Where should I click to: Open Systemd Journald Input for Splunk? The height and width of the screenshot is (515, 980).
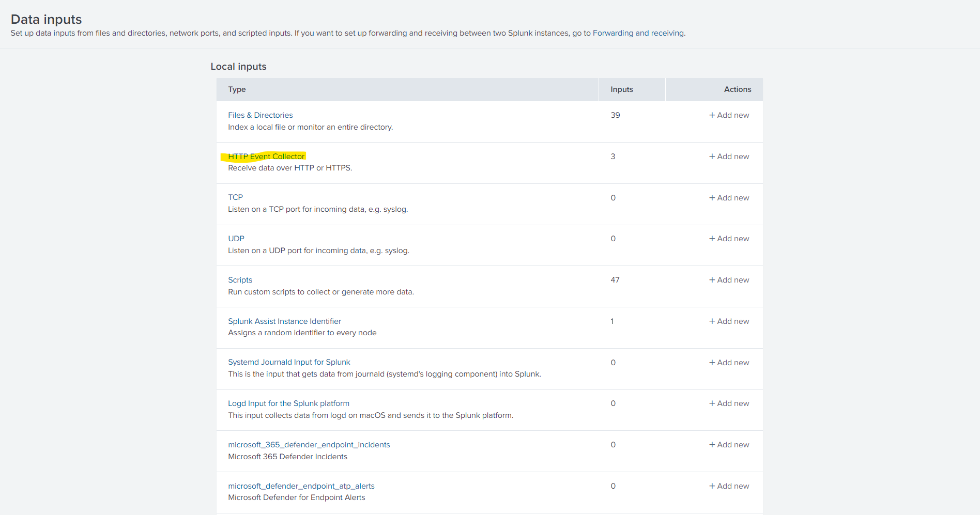[x=289, y=362]
